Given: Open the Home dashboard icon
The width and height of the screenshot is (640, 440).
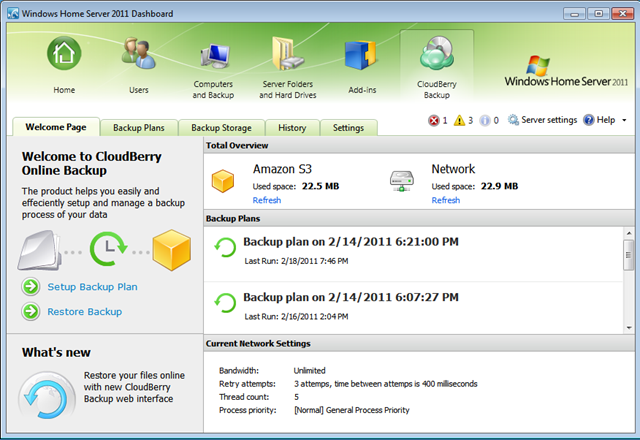Looking at the screenshot, I should click(64, 53).
